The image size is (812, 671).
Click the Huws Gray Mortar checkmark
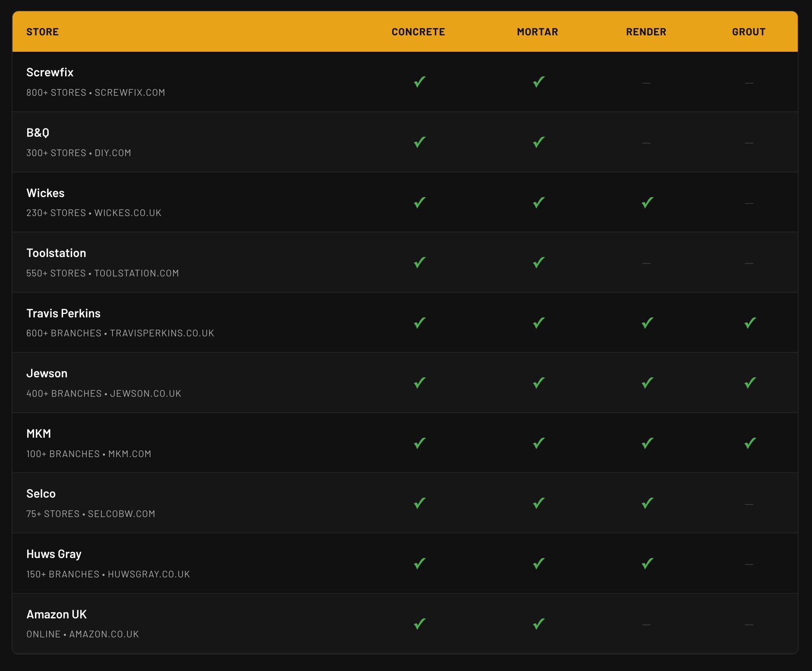pos(538,564)
